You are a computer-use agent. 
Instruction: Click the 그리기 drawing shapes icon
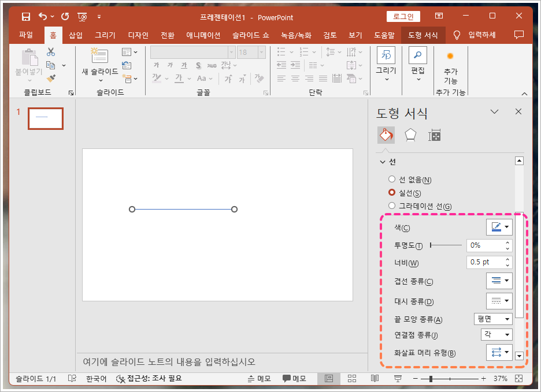386,55
